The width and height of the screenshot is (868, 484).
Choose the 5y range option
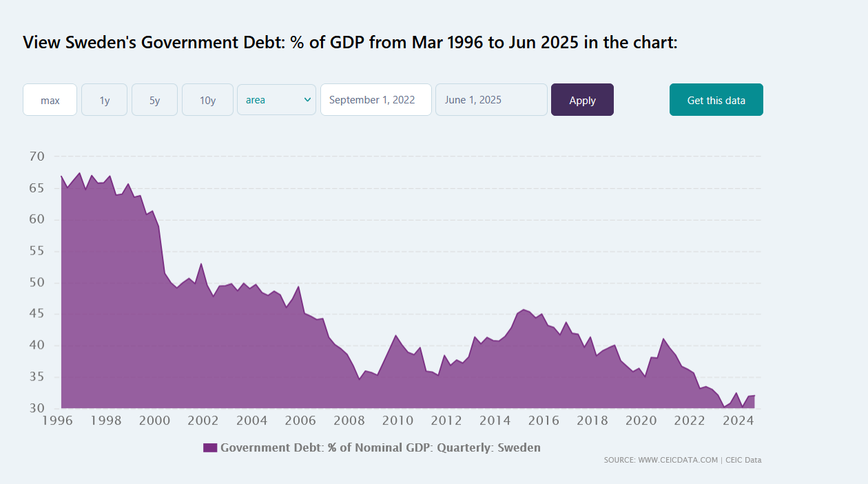(x=154, y=100)
